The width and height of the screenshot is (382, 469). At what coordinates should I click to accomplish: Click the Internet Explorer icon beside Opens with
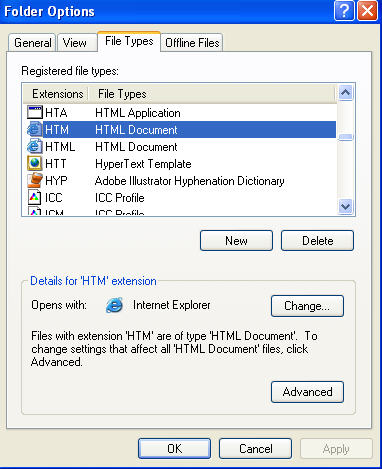(x=114, y=305)
